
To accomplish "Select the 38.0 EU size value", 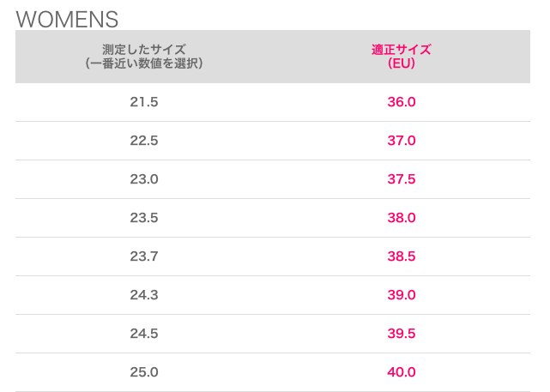I will point(402,218).
